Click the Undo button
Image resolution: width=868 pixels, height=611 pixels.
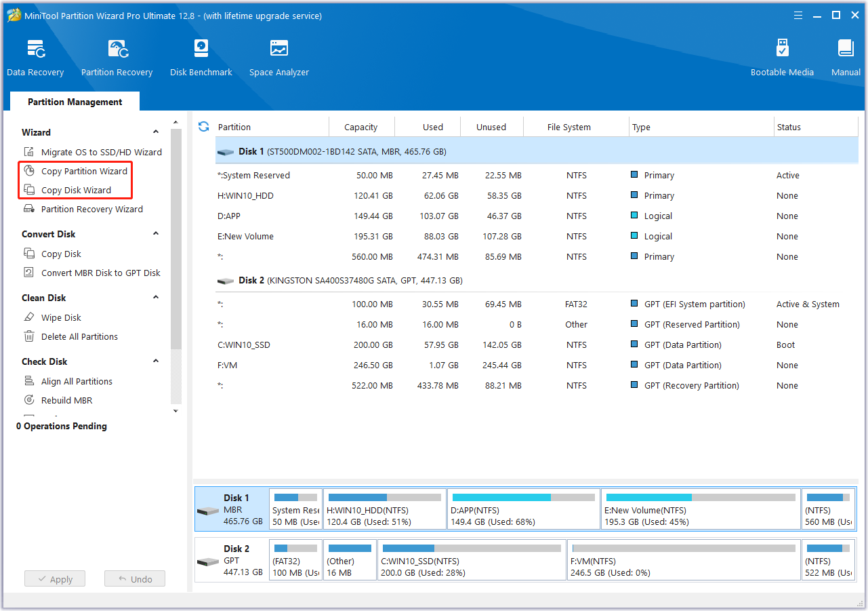(135, 579)
